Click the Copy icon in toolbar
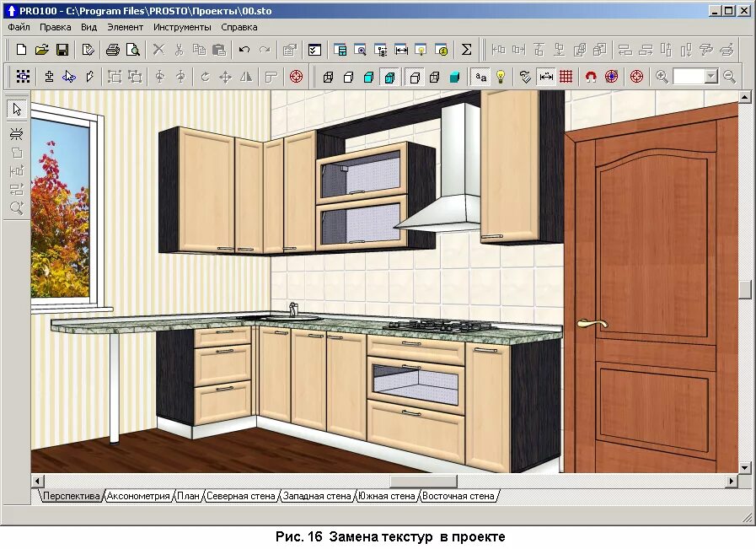Image resolution: width=756 pixels, height=549 pixels. tap(199, 49)
